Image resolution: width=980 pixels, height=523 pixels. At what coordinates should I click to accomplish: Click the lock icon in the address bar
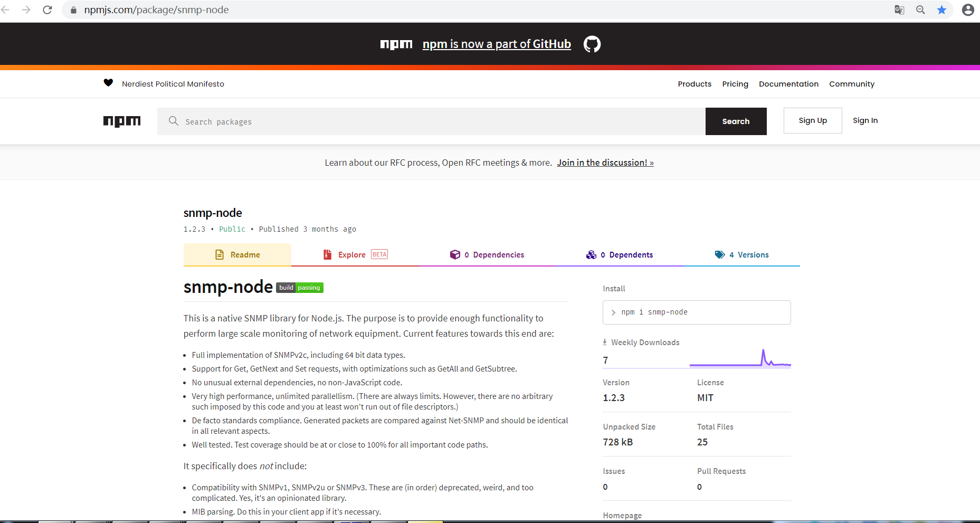tap(73, 10)
